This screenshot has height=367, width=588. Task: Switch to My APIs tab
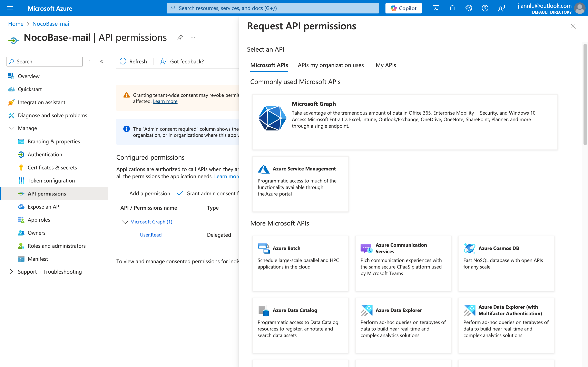click(x=386, y=65)
